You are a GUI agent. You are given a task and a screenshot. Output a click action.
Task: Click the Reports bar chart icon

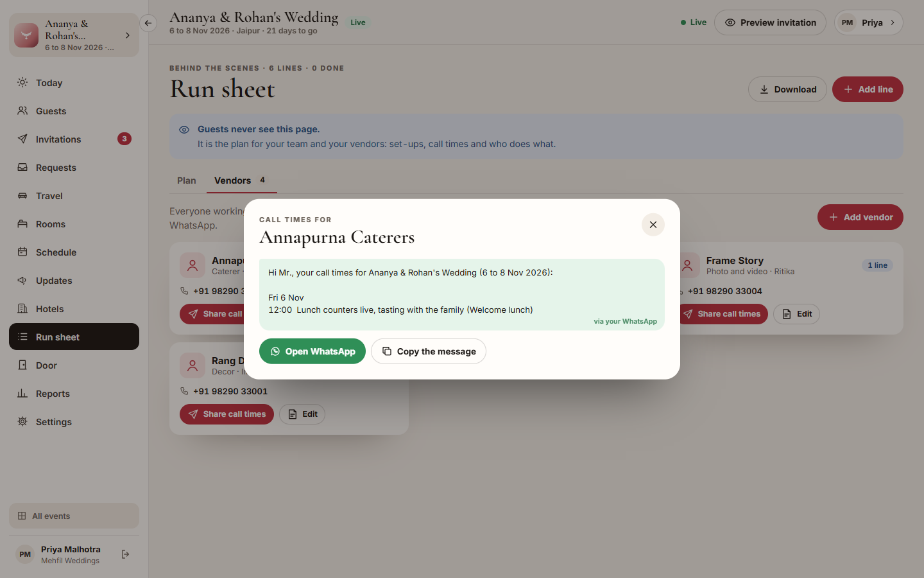(22, 393)
